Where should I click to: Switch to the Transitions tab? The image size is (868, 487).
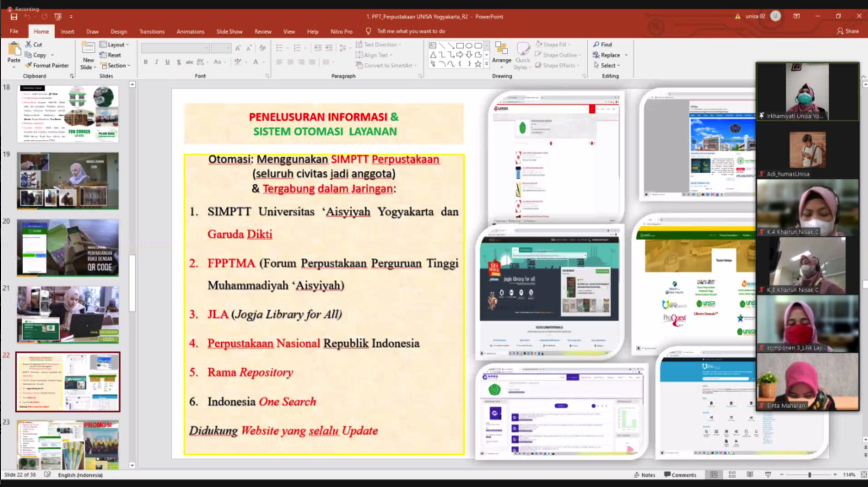click(152, 31)
